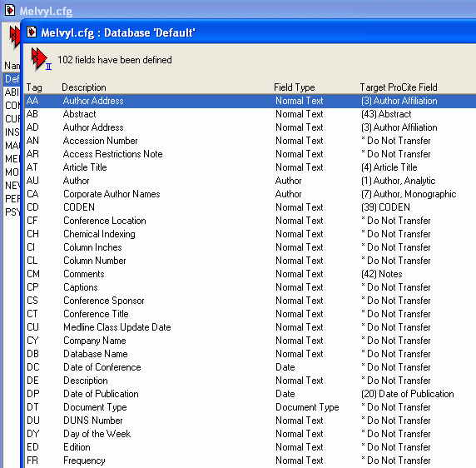Click '(4) Article Title' target field cell
Viewport: 476px width, 468px height.
pos(389,167)
